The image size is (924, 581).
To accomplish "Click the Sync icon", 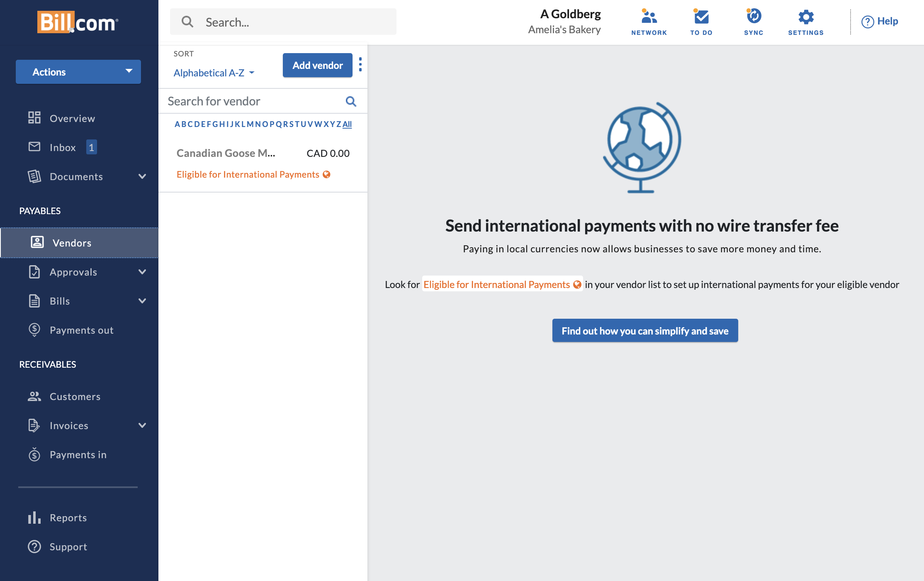I will pos(754,17).
